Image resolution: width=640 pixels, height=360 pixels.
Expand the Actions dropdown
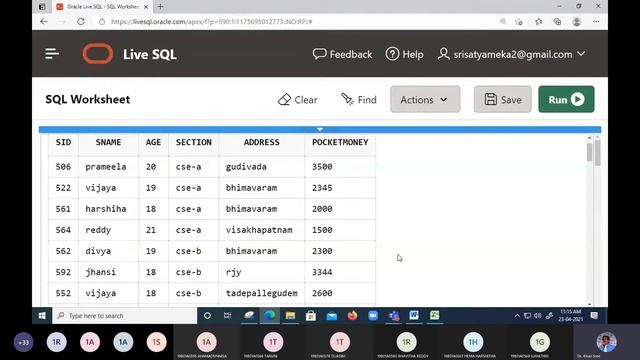coord(425,99)
